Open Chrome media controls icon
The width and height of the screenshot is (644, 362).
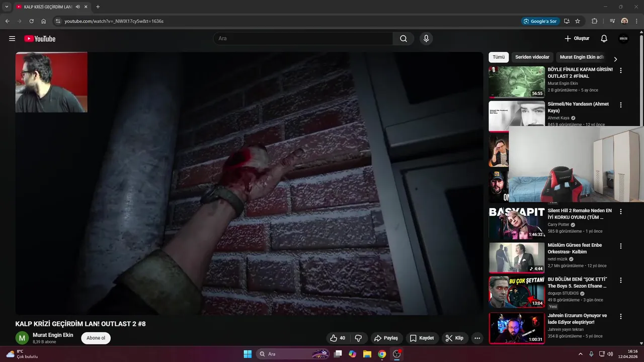click(x=612, y=21)
